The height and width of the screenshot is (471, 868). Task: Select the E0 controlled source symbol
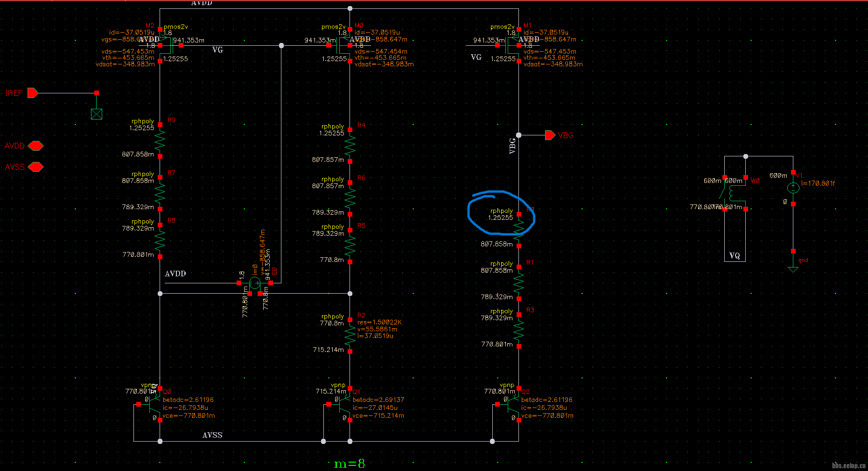click(x=255, y=283)
